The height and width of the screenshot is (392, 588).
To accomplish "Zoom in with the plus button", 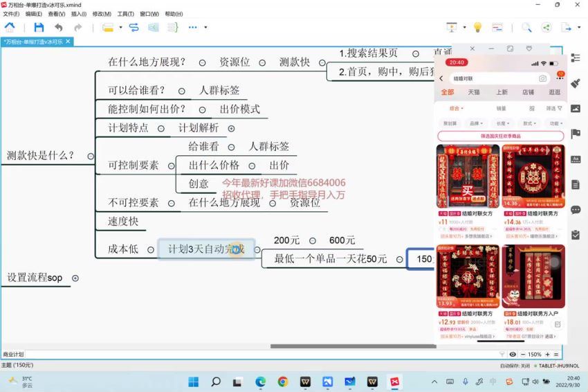I will pyautogui.click(x=547, y=354).
